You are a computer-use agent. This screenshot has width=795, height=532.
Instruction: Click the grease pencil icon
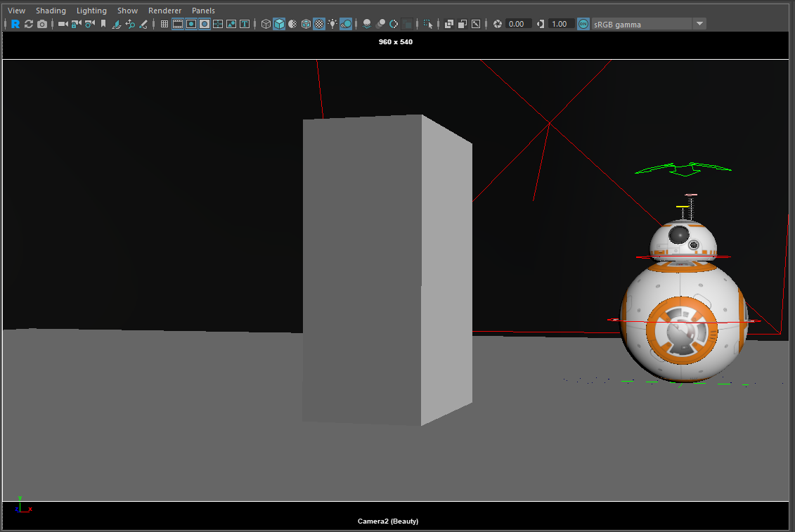pos(143,24)
